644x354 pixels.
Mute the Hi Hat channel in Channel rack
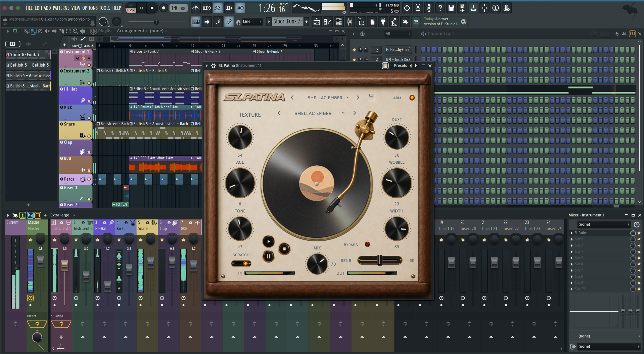(x=354, y=50)
